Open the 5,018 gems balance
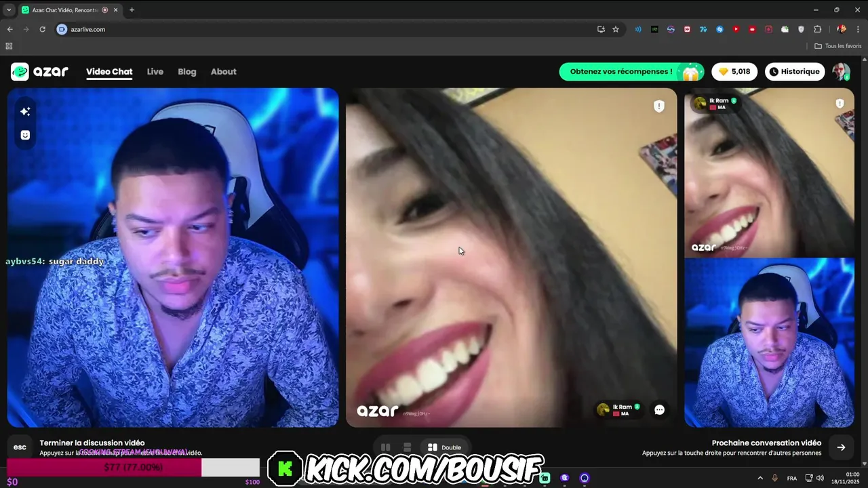 734,72
